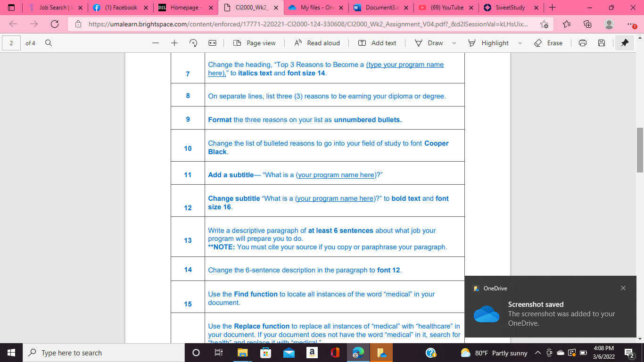Click the "Cooper Black" text in step 10
Screen dimensions: 644x362
(328, 148)
